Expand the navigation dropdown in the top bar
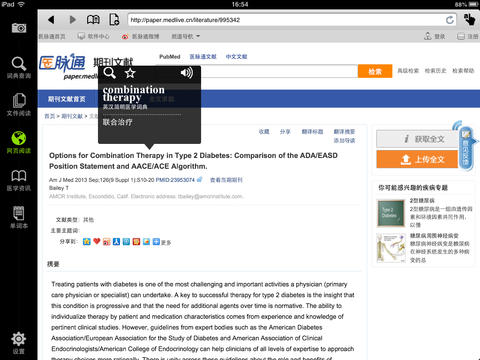480x360 pixels. click(186, 36)
